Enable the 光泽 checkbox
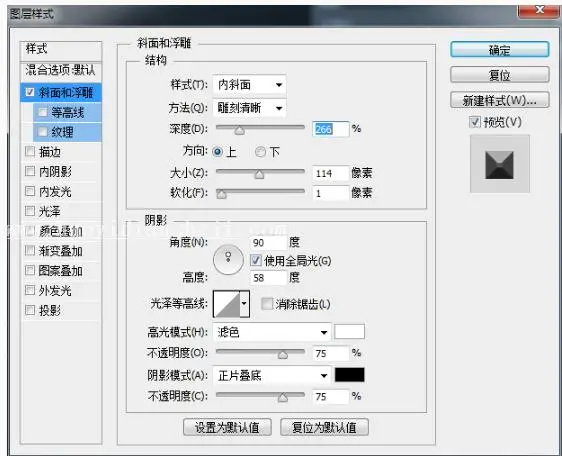The width and height of the screenshot is (562, 456). [30, 211]
